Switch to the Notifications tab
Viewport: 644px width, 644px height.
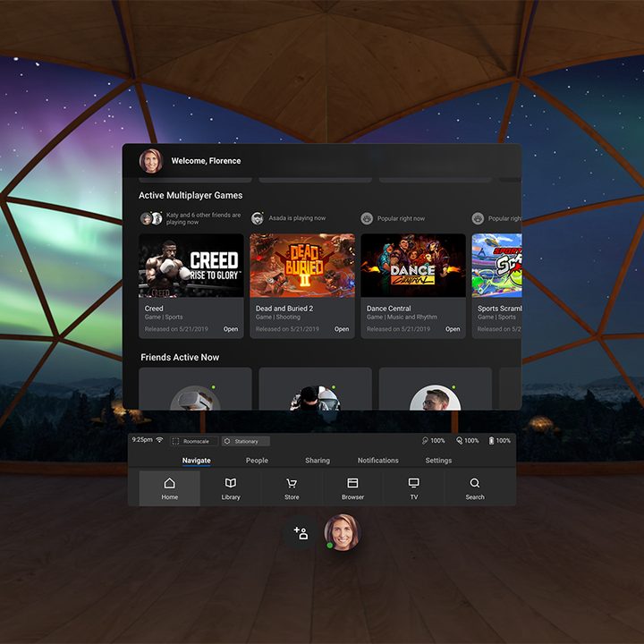pos(377,461)
